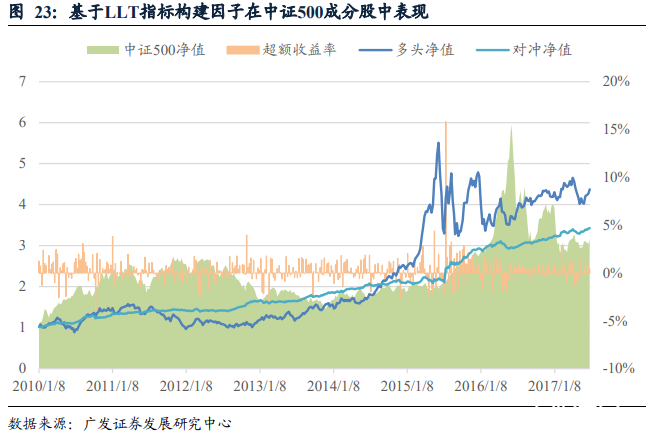This screenshot has width=647, height=434.
Task: Click the green 中证500净值 legend swatch
Action: pos(103,50)
